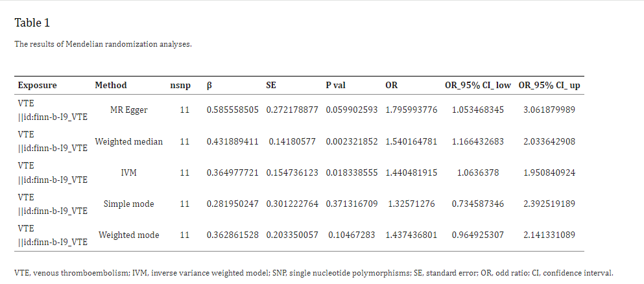
Task: Select the Method column header
Action: coord(111,86)
